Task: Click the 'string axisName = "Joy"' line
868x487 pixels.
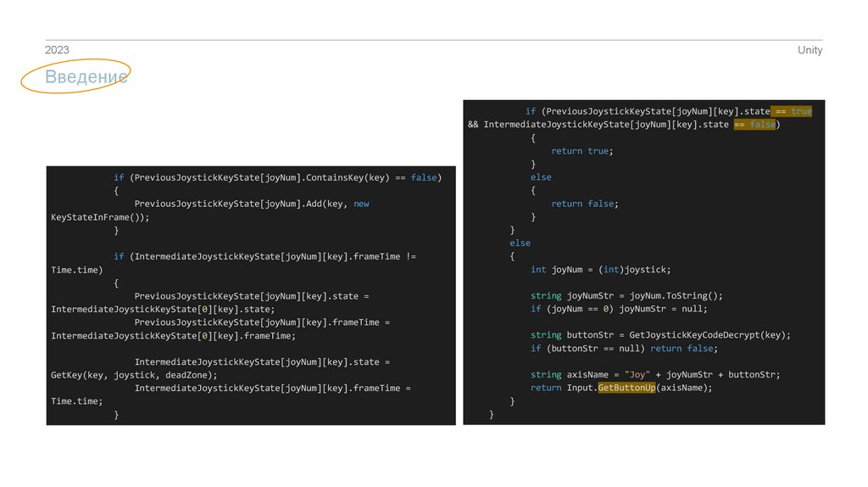Action: click(x=655, y=375)
